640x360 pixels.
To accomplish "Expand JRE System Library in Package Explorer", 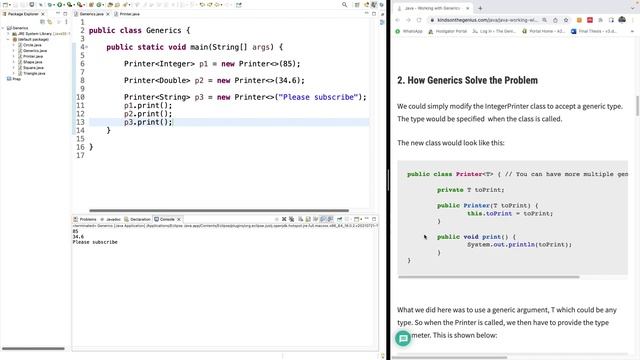I will click(8, 34).
